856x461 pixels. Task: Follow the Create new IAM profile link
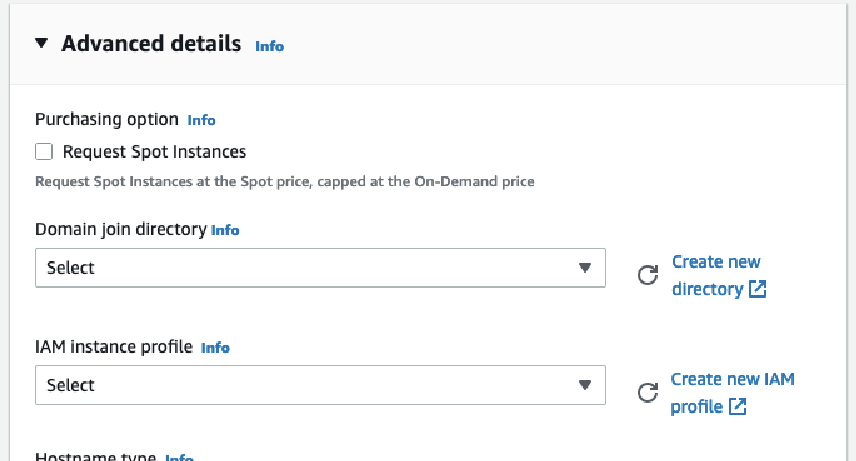click(732, 393)
